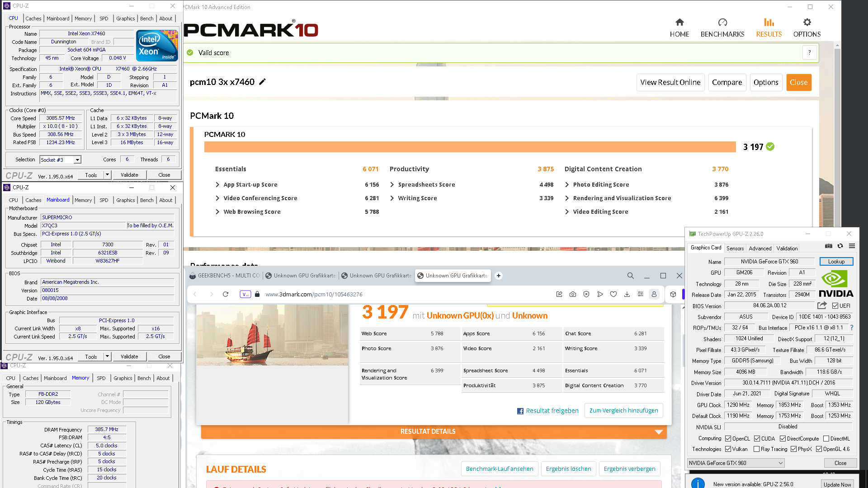Open the Tools dropdown arrow in top CPU-Z
Image resolution: width=868 pixels, height=488 pixels.
tap(107, 175)
